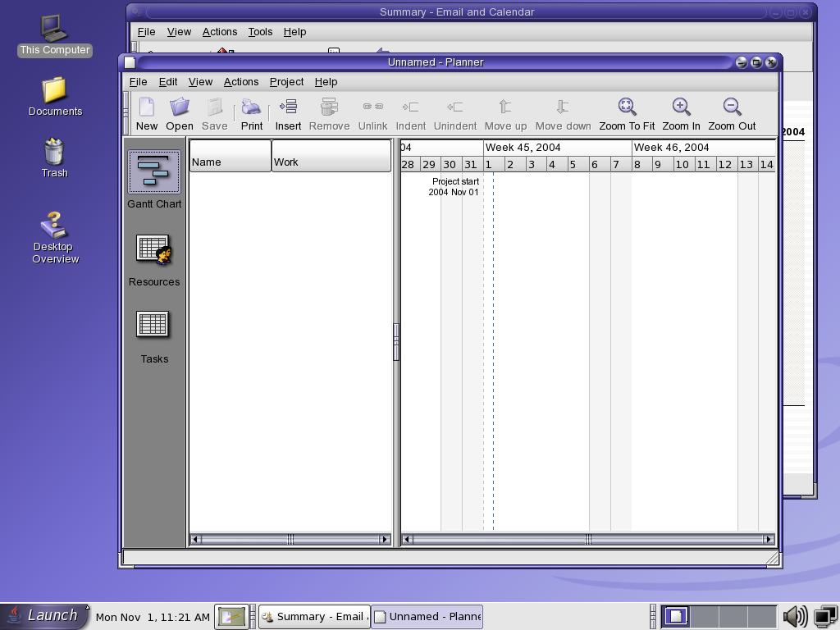The image size is (840, 630).
Task: Switch to the Tasks view icon
Action: click(153, 325)
